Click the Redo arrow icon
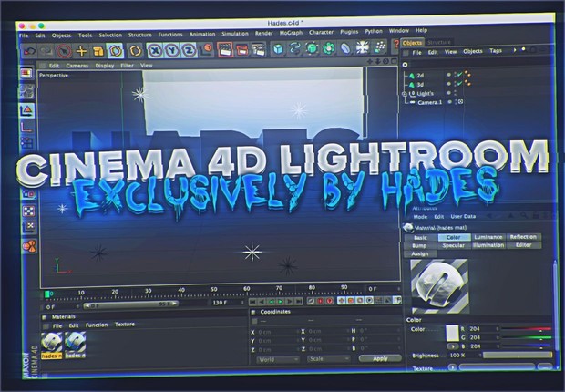This screenshot has width=565, height=392. 46,51
